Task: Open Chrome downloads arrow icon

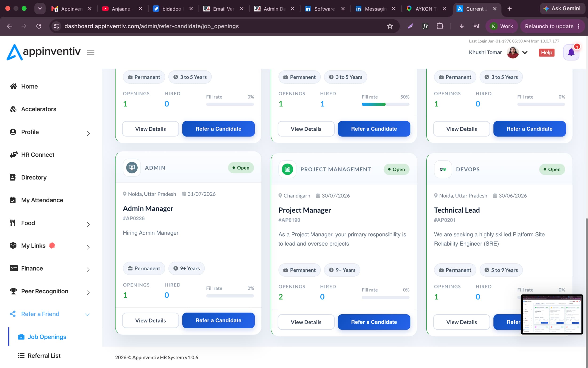Action: 462,26
